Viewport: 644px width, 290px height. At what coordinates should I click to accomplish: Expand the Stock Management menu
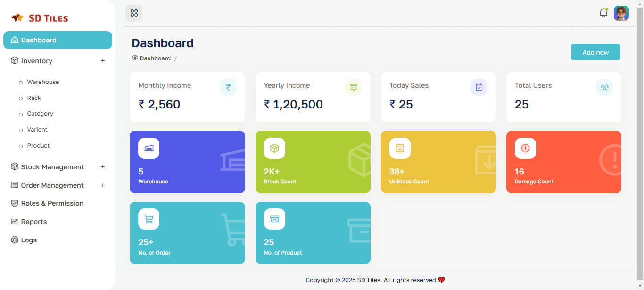pyautogui.click(x=103, y=167)
